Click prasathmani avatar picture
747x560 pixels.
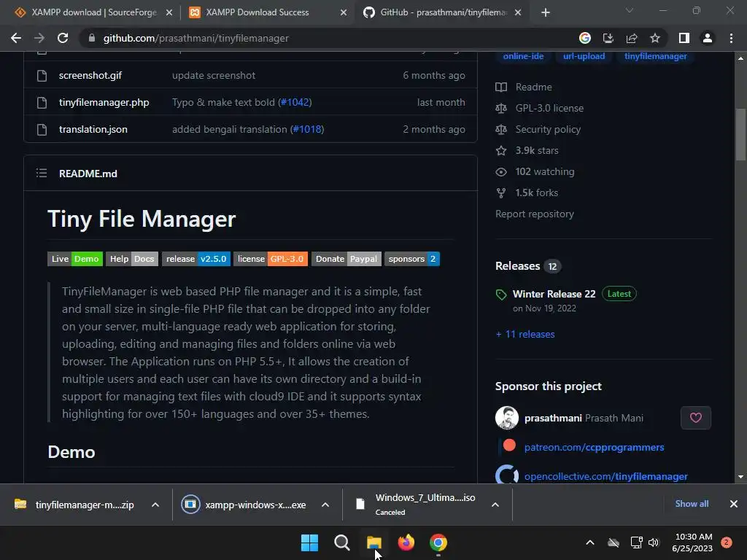click(507, 418)
